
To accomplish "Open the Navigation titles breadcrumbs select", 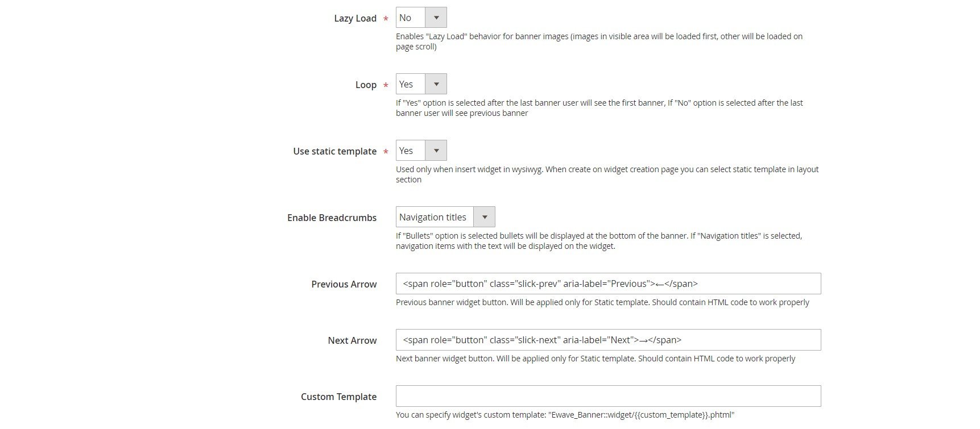I will click(445, 217).
